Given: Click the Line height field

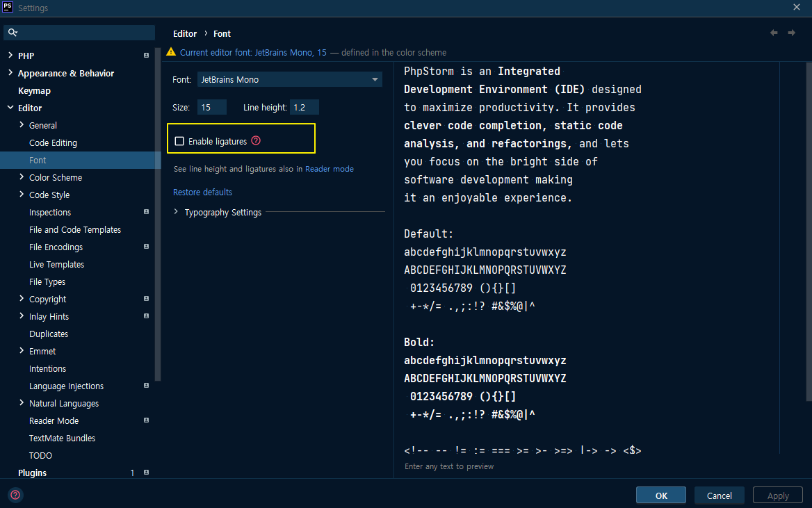Looking at the screenshot, I should [304, 107].
